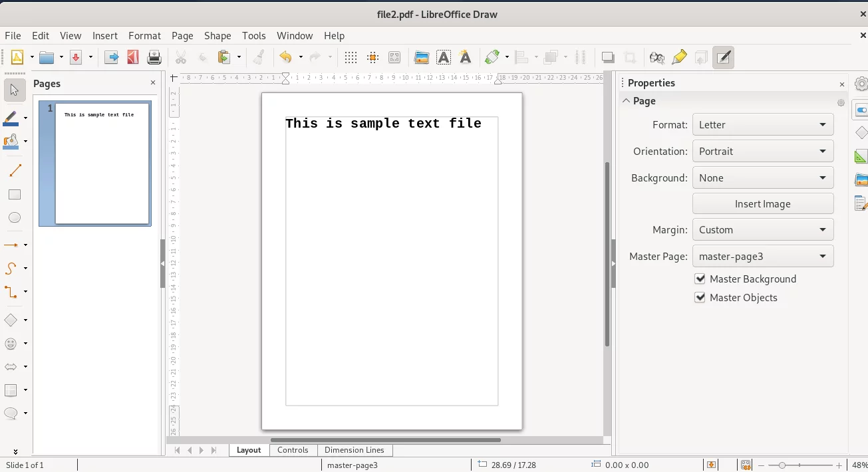Open the Edit menu
This screenshot has width=868, height=472.
click(41, 35)
